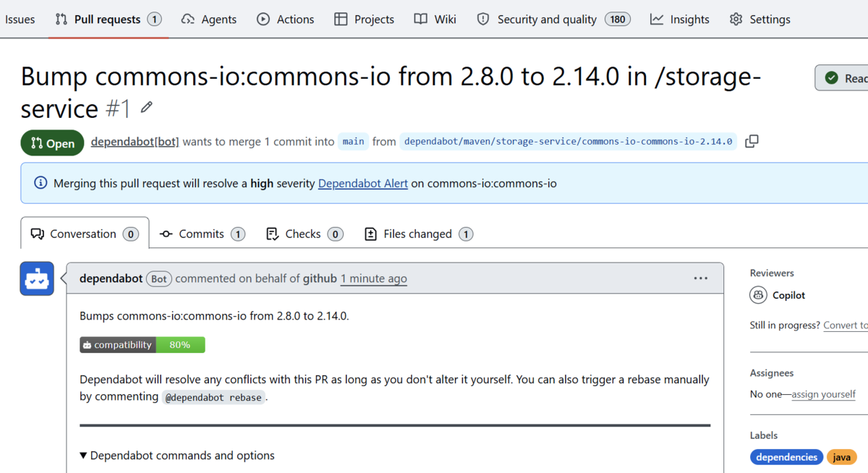Image resolution: width=868 pixels, height=473 pixels.
Task: Click the compatibility 80% badge
Action: pos(142,345)
